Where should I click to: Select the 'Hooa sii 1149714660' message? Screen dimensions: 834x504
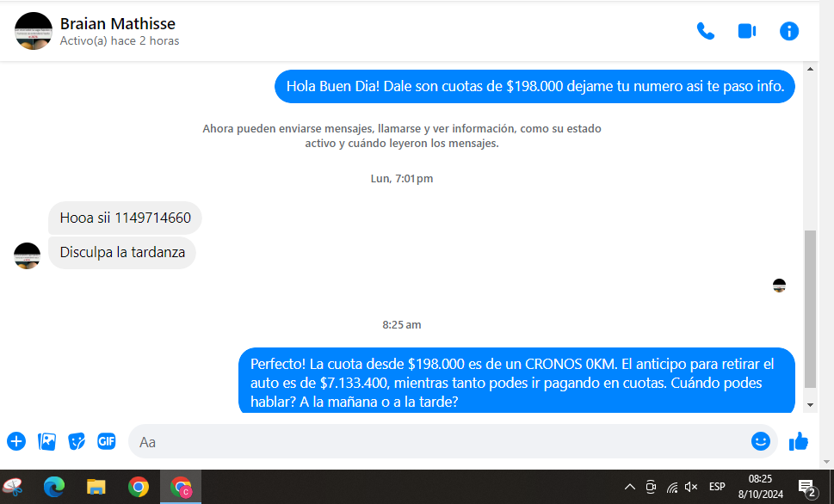125,218
